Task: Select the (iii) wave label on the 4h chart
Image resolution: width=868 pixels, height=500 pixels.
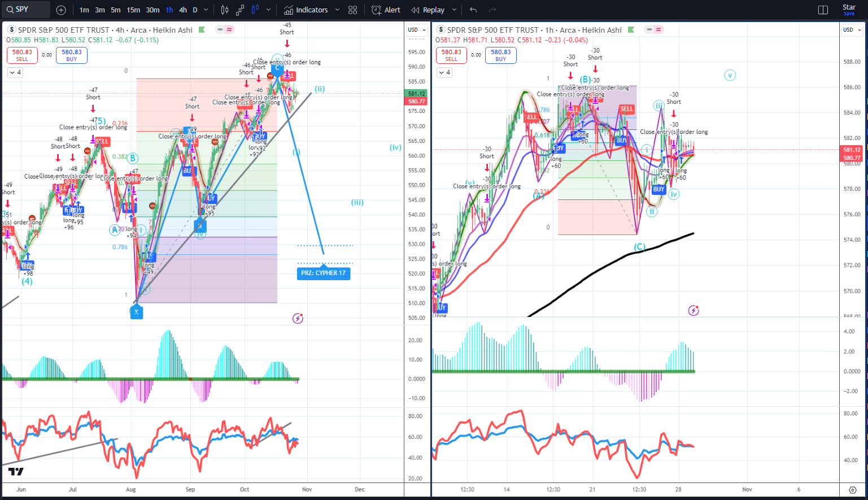Action: pos(357,202)
